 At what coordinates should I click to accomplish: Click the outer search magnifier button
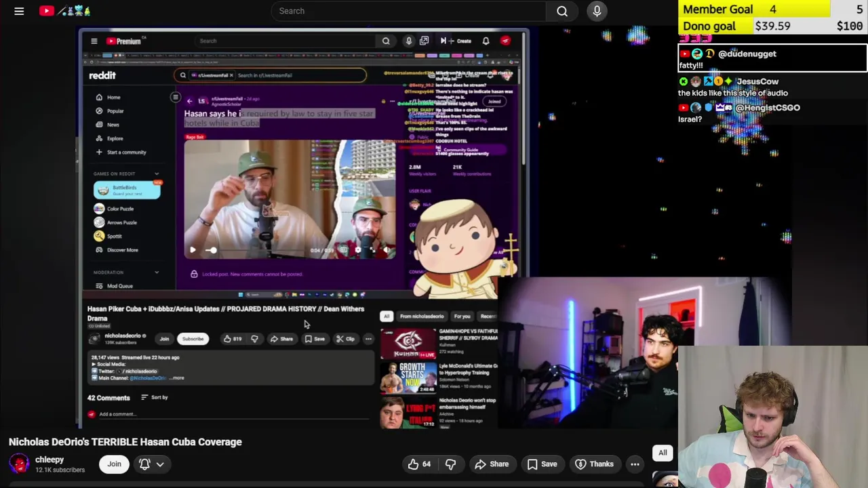tap(562, 11)
